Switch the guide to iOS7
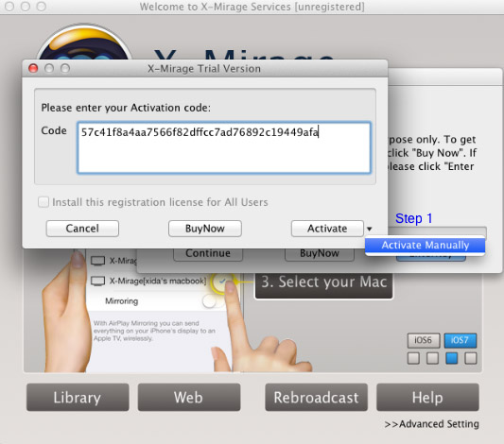 coord(460,340)
